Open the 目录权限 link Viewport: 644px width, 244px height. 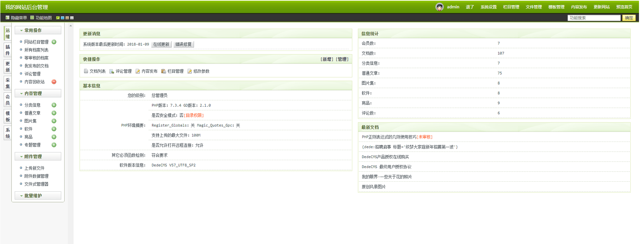pos(194,115)
